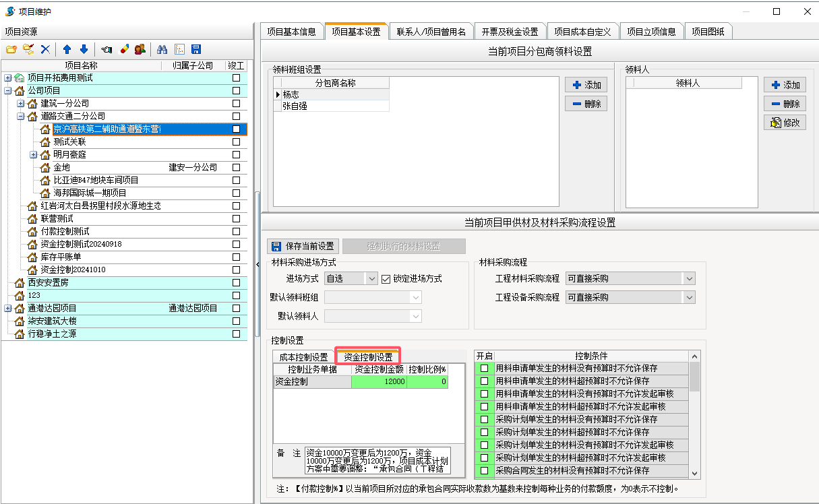Click the blue move up arrow

67,49
